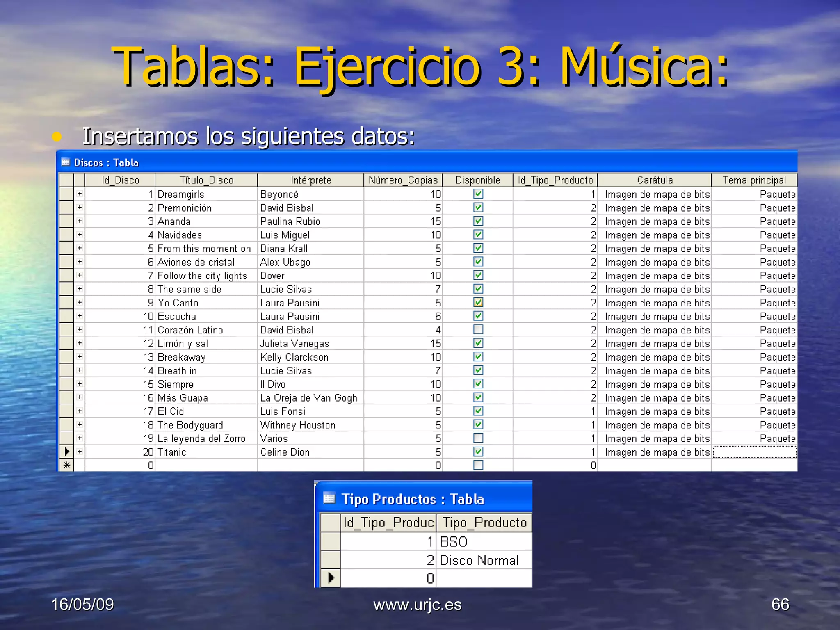Expand the Titanic row subdatasheet
The image size is (840, 630).
tap(80, 452)
